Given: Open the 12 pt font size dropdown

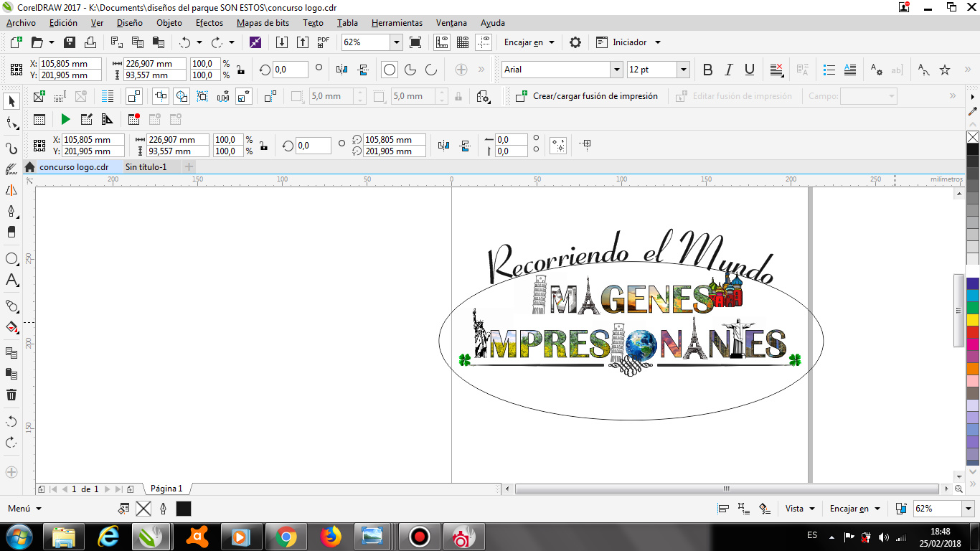Looking at the screenshot, I should pos(683,70).
